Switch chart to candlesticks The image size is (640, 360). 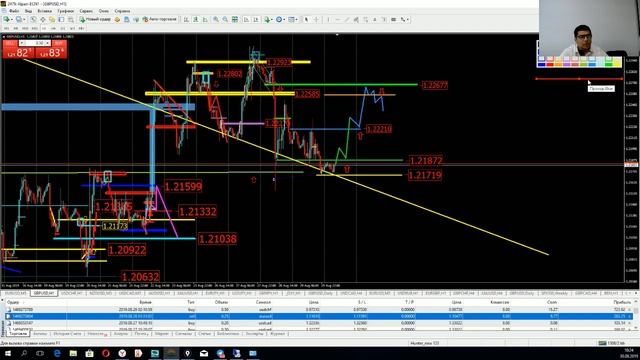[x=196, y=19]
